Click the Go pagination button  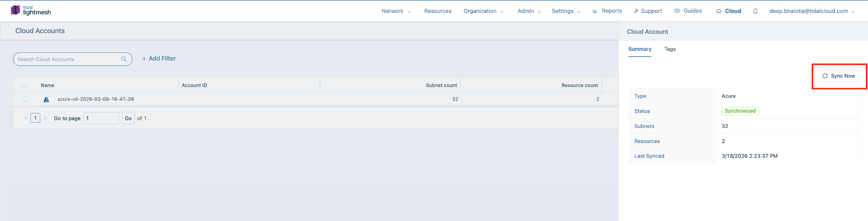(x=128, y=118)
